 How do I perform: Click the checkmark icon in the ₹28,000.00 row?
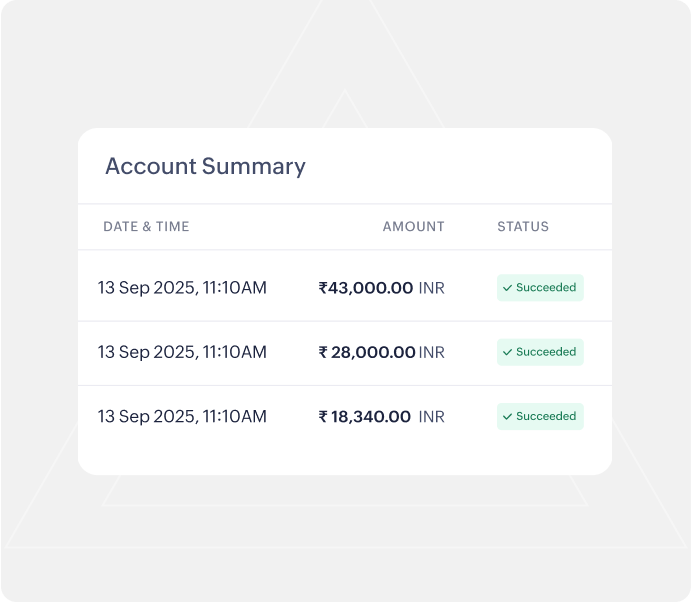[x=507, y=352]
